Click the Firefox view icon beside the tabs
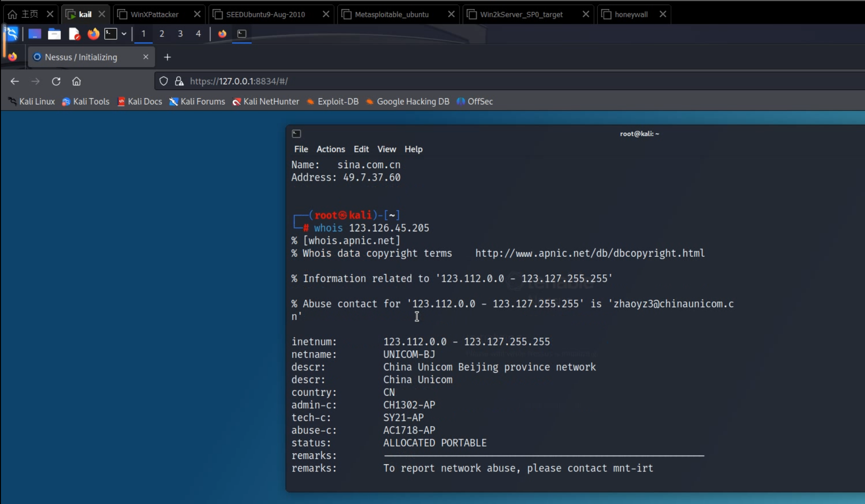The width and height of the screenshot is (865, 504). (x=13, y=57)
